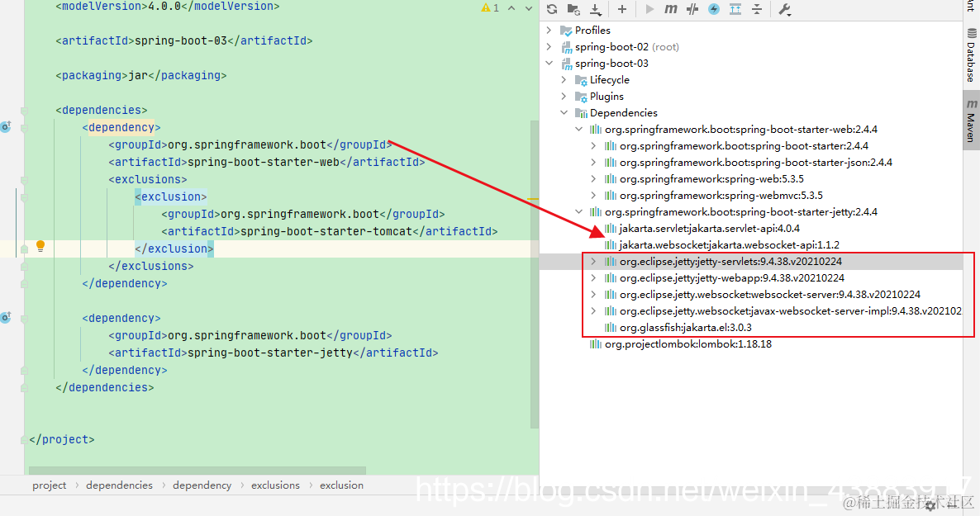Image resolution: width=980 pixels, height=516 pixels.
Task: Select the exclusion breadcrumb
Action: point(341,485)
